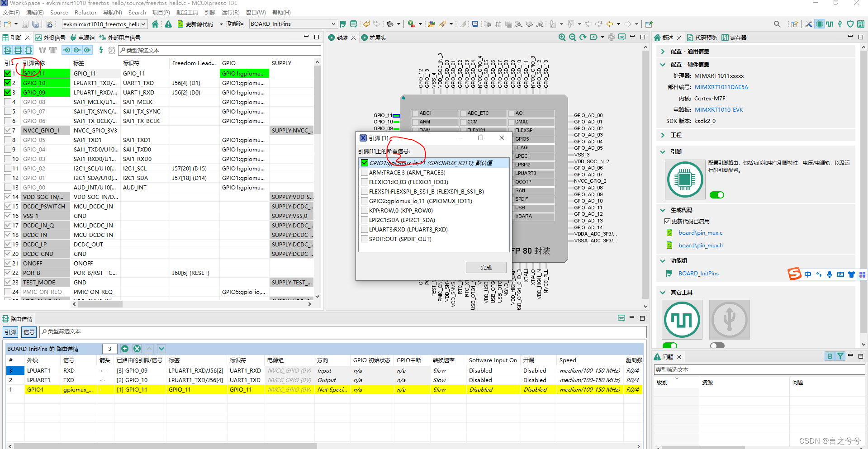Expand the 配置 - 通用信息 section
The width and height of the screenshot is (868, 449).
click(663, 51)
